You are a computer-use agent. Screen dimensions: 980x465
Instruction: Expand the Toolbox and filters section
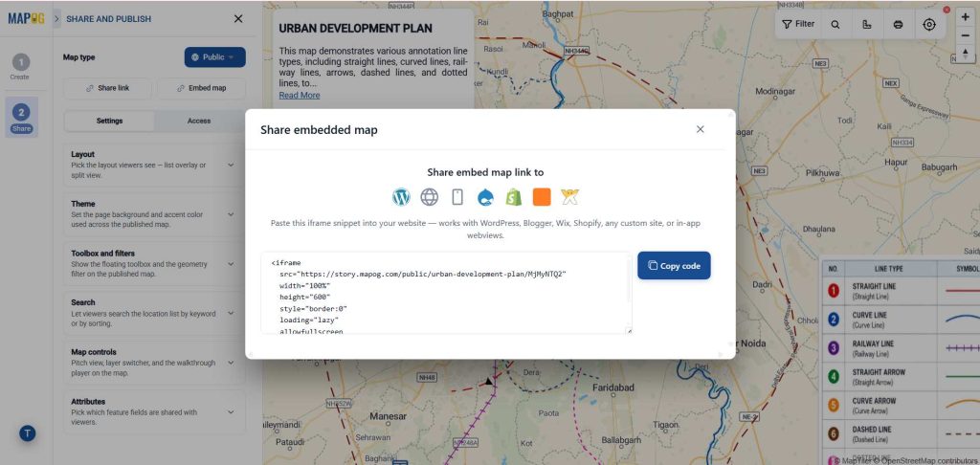tap(154, 264)
